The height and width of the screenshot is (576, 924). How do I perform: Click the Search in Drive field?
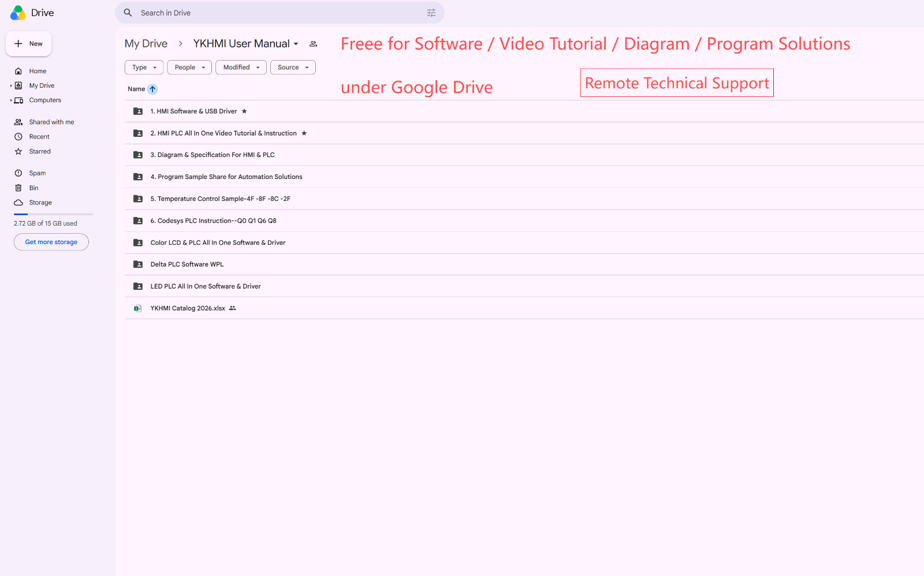point(280,13)
